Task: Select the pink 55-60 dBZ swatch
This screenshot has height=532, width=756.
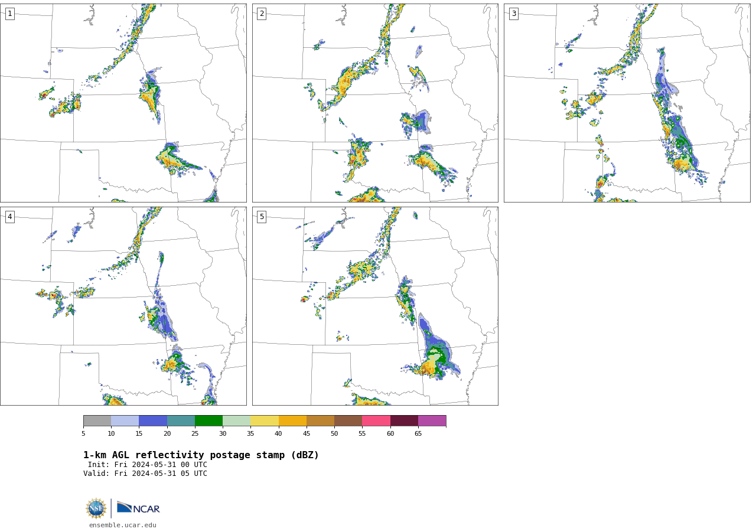Action: click(x=376, y=421)
